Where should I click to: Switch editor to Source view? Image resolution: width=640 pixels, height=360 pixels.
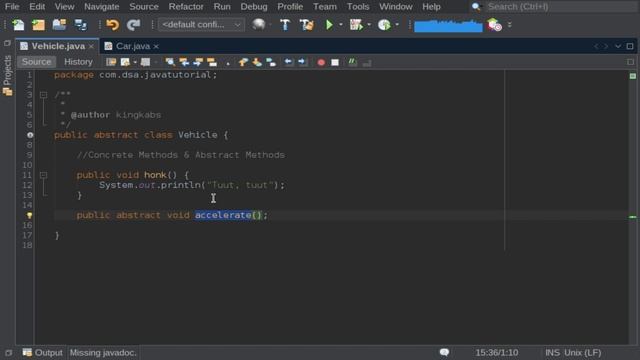[x=36, y=62]
